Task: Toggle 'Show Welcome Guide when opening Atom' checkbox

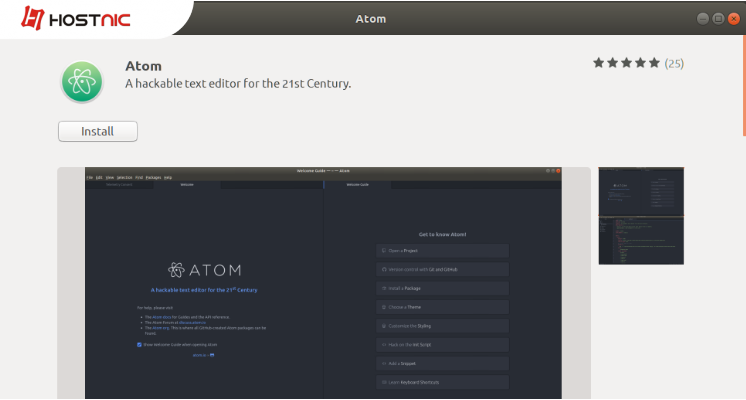Action: (139, 345)
